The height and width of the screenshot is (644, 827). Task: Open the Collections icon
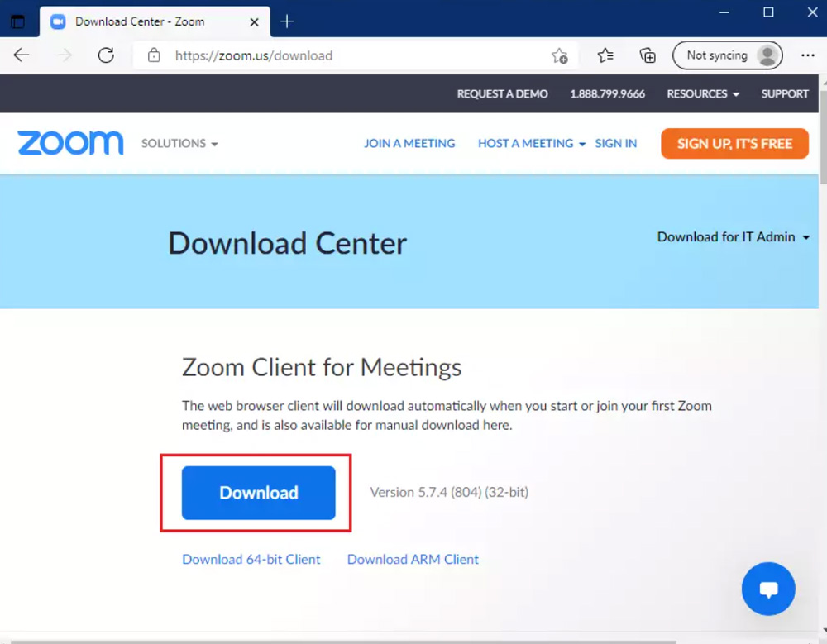(x=648, y=55)
